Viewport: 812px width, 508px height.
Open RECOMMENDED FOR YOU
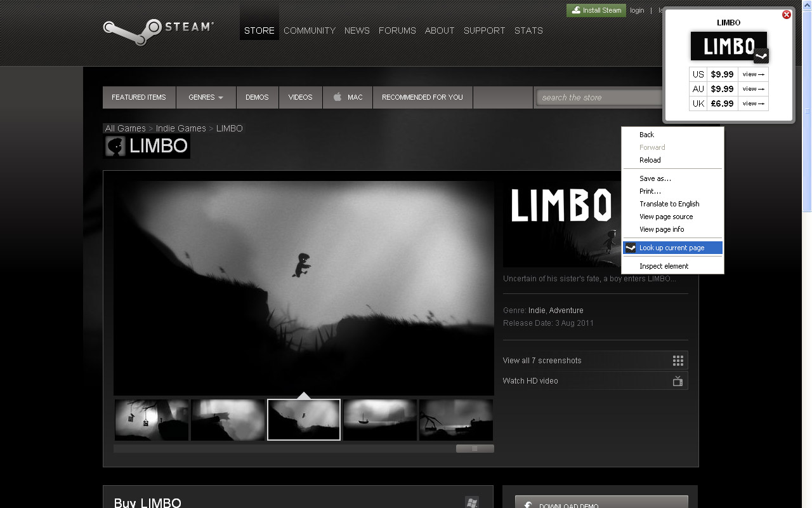click(x=422, y=97)
